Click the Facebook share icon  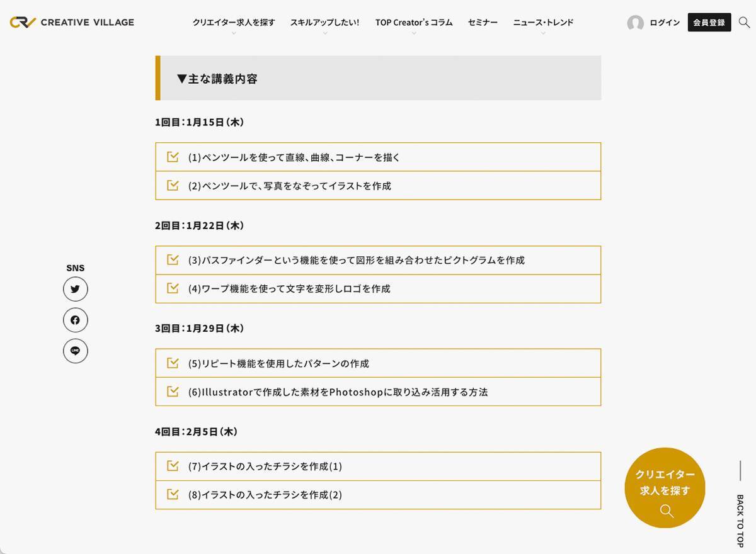tap(75, 320)
